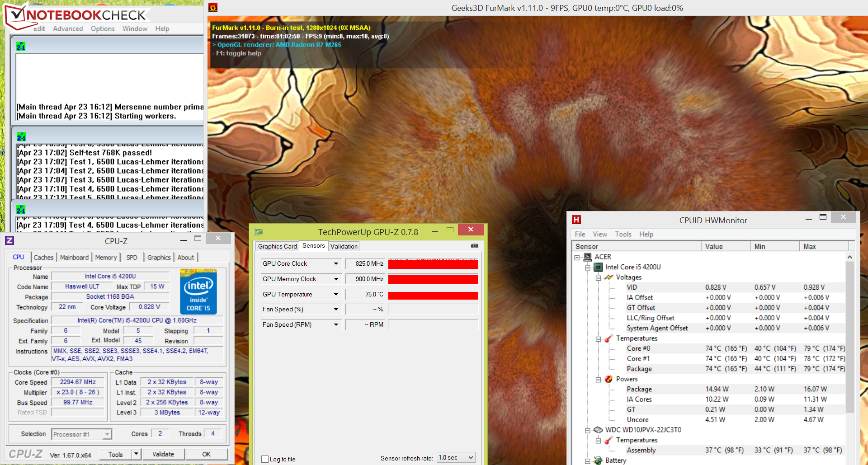Open the HWMonitor File menu

[x=580, y=234]
